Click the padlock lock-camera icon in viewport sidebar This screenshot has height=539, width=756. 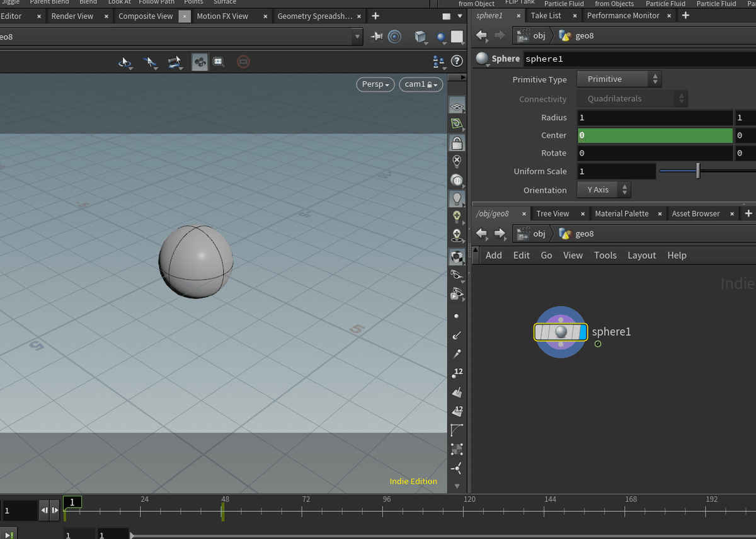click(x=457, y=143)
